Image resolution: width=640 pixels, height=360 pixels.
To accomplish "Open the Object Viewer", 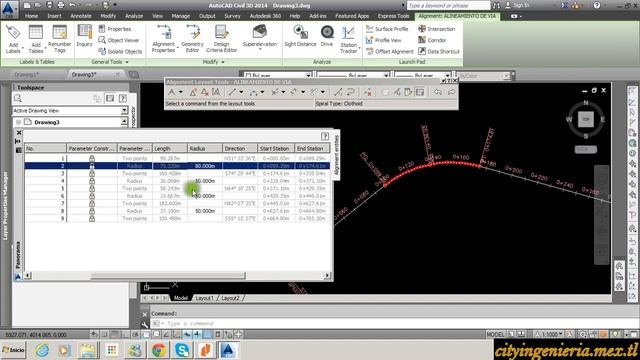I will tap(119, 40).
